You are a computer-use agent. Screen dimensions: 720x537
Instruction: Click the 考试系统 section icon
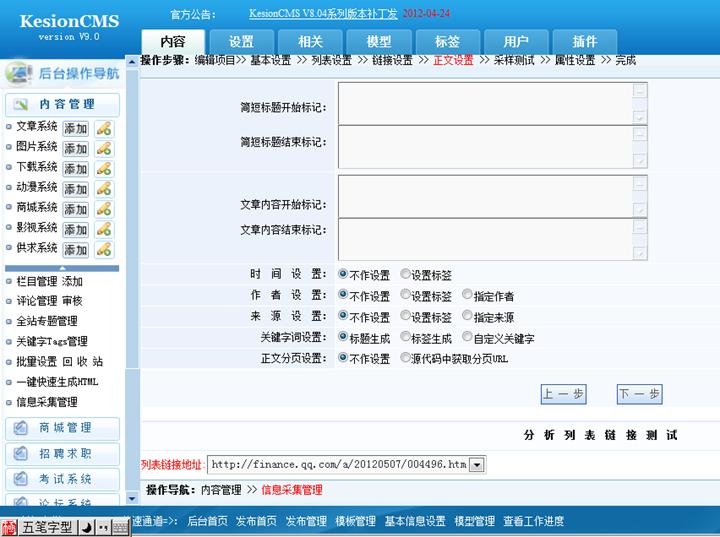click(x=20, y=479)
